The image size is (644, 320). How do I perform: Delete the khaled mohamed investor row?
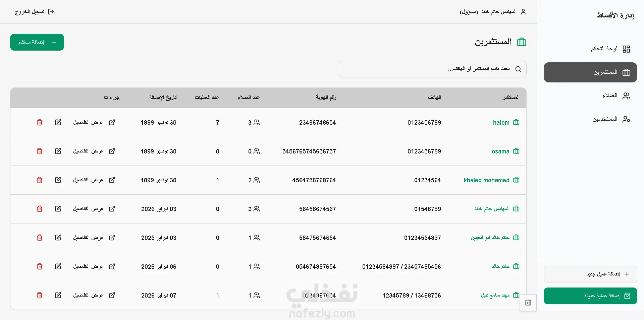point(40,180)
